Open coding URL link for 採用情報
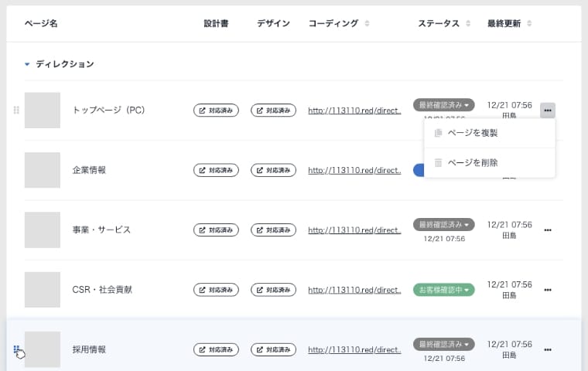The width and height of the screenshot is (588, 371). (x=354, y=350)
